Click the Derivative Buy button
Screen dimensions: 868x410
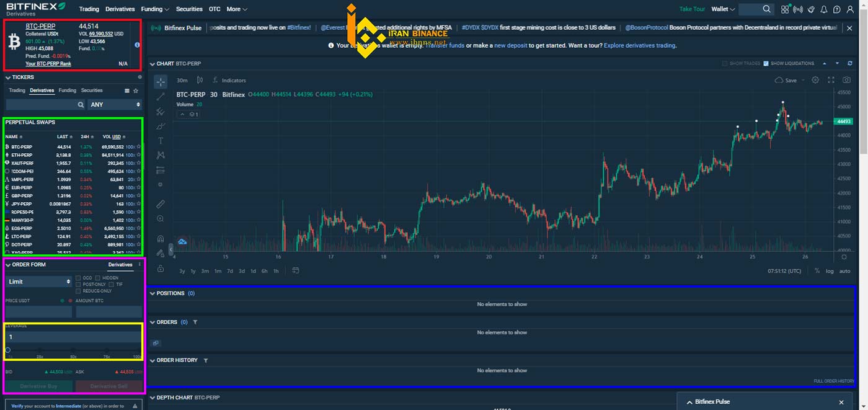[x=38, y=386]
